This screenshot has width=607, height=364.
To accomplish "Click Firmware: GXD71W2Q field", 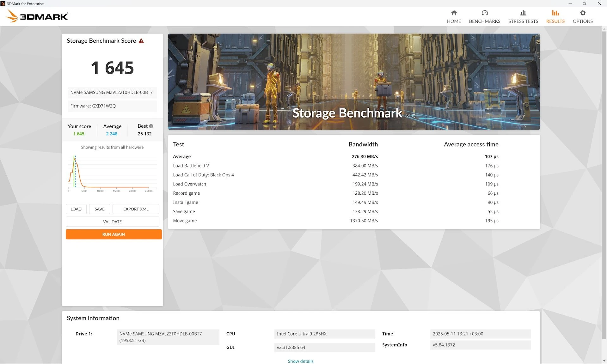I will [112, 106].
